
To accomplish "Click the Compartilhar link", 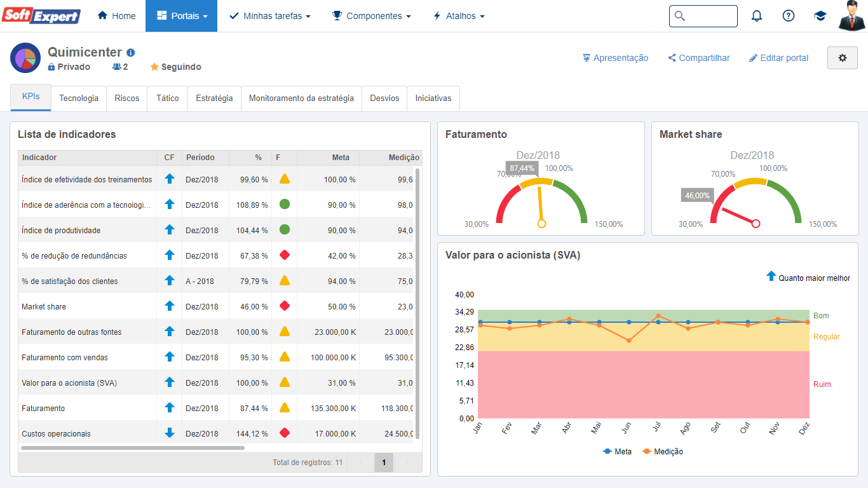I will coord(699,58).
